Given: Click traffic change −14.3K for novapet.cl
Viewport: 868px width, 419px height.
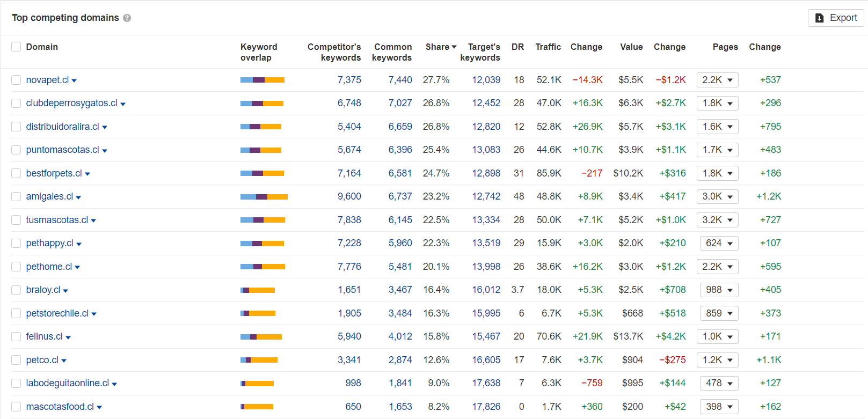Looking at the screenshot, I should [588, 80].
